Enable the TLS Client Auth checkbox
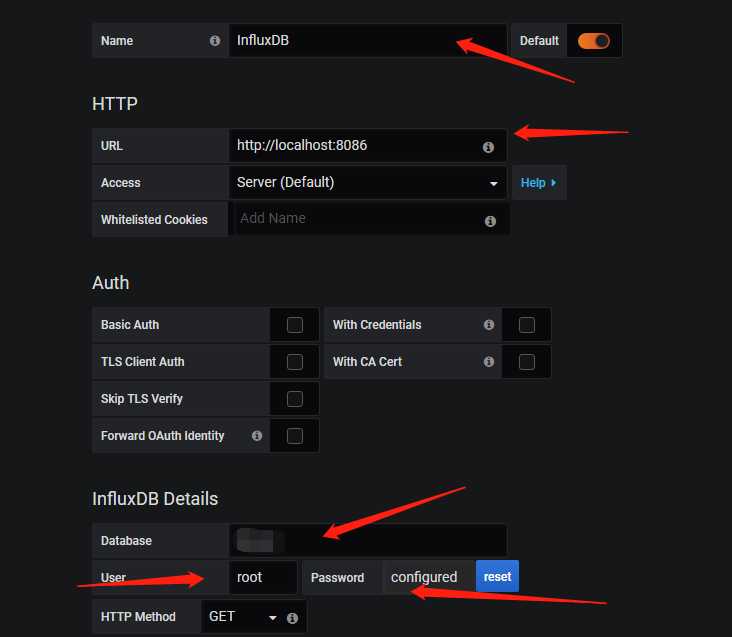Image resolution: width=732 pixels, height=637 pixels. 295,362
